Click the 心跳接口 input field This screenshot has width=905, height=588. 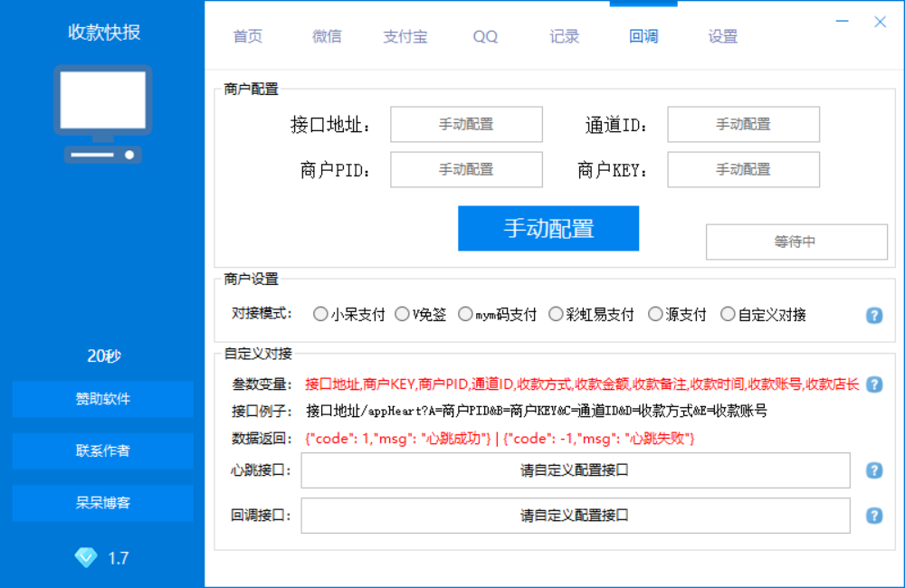576,470
